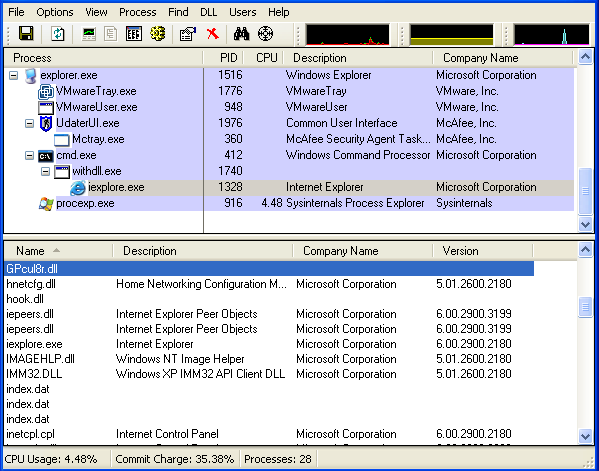Click the cmd.exe console icon
Screen dimensions: 599x471
pos(45,156)
